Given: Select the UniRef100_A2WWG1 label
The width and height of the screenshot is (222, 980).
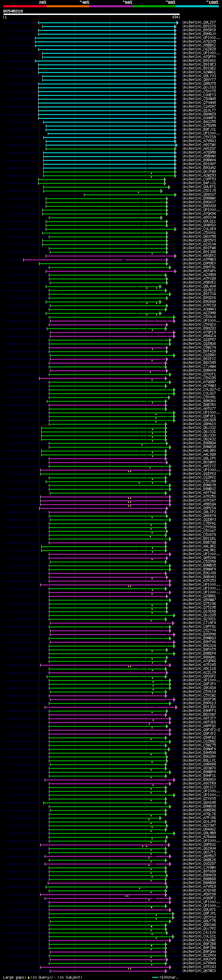Looking at the screenshot, I should (x=199, y=72).
